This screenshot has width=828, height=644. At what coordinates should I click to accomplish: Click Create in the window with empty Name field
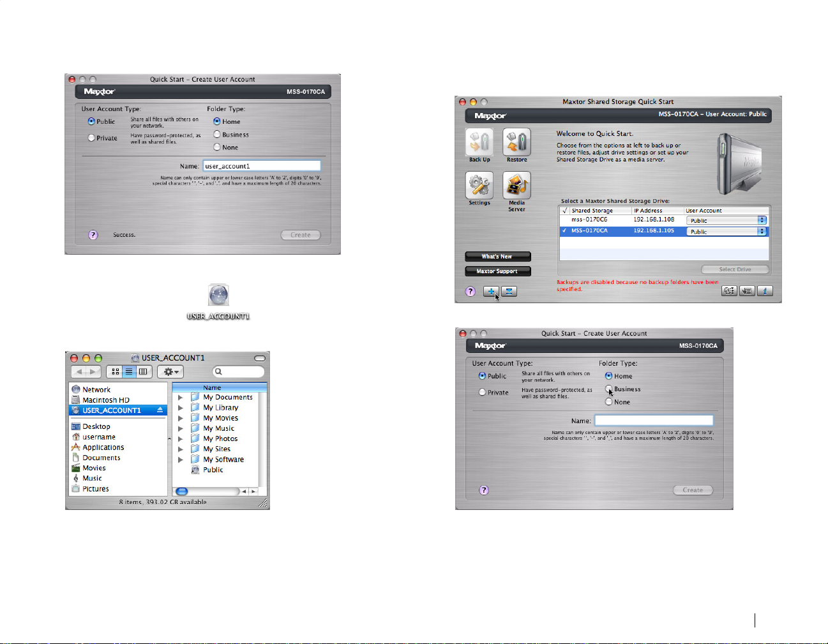(x=693, y=490)
